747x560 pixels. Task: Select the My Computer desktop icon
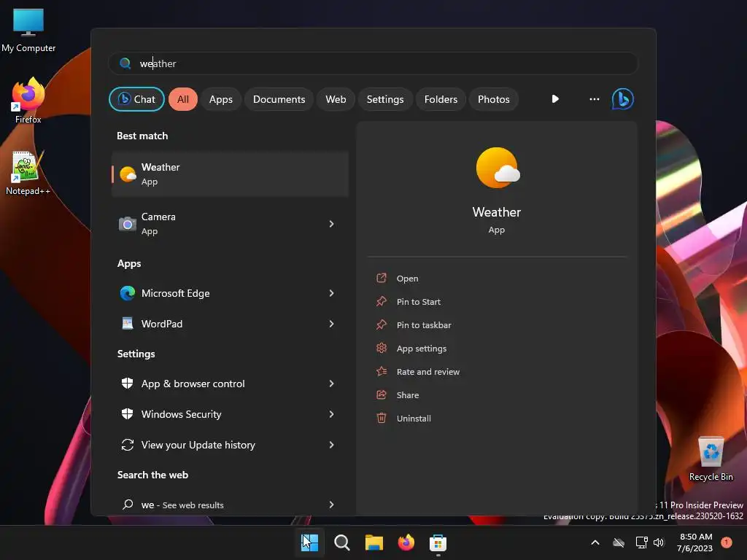point(28,31)
